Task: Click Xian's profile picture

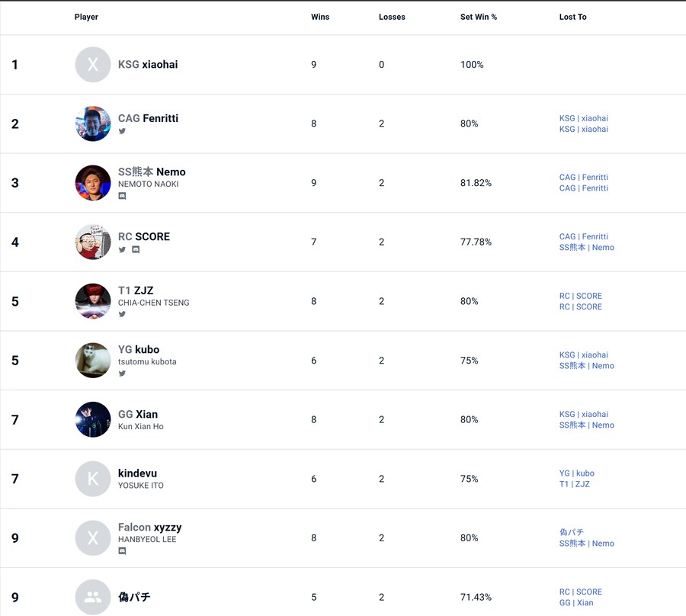Action: (x=92, y=419)
